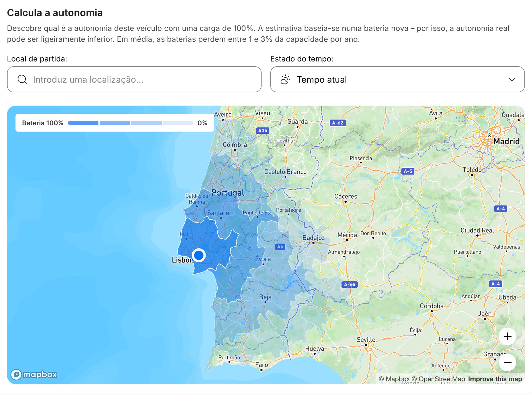Screen dimensions: 532x395
Task: Zoom in the map with plus button
Action: tap(507, 336)
